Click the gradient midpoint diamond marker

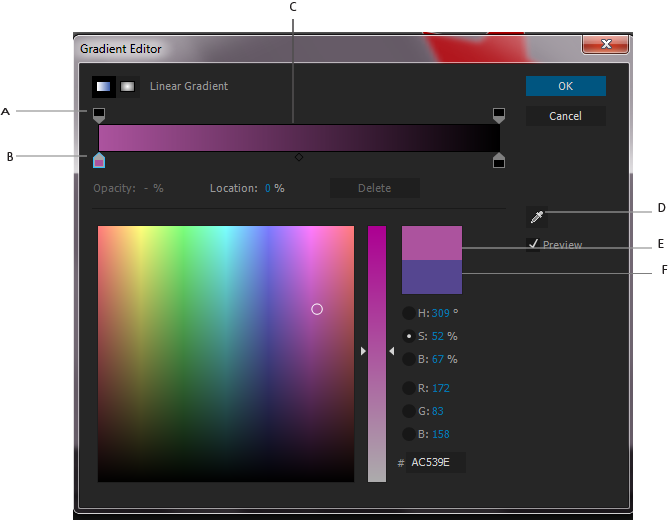click(x=299, y=157)
